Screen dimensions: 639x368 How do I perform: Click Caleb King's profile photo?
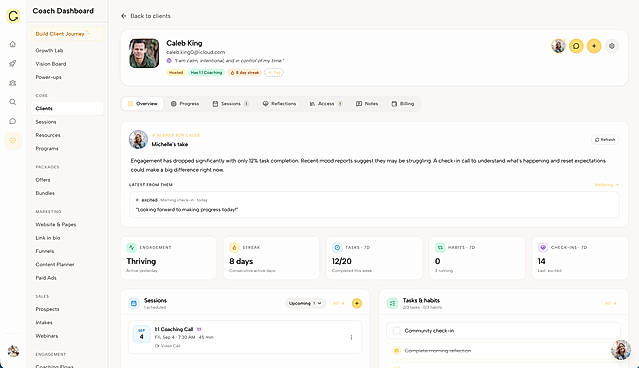coord(144,53)
